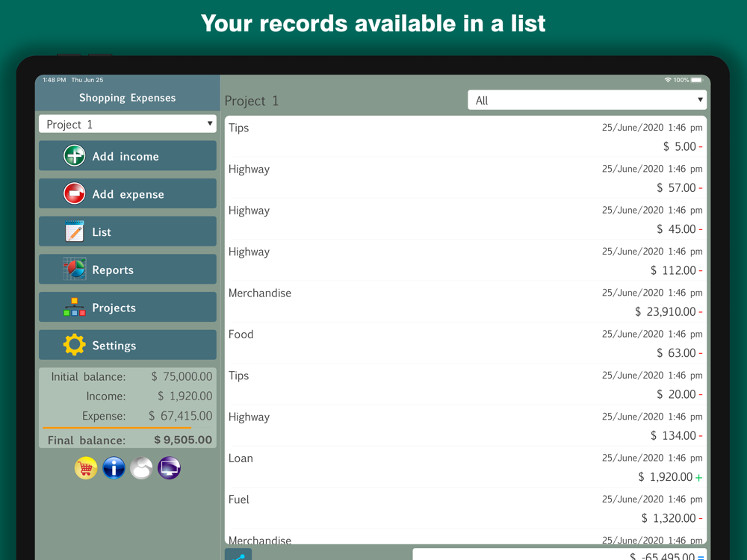Click the Thu Jun 25 status bar date
Screen dimensions: 747x560
pos(87,80)
